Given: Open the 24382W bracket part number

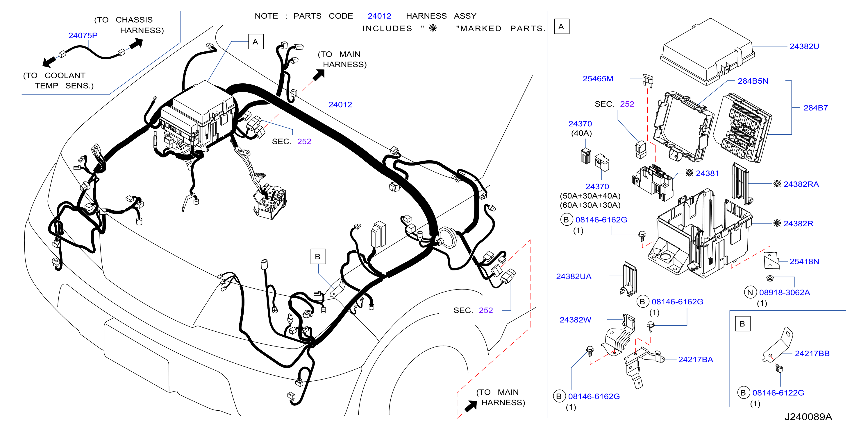Looking at the screenshot, I should (x=575, y=320).
